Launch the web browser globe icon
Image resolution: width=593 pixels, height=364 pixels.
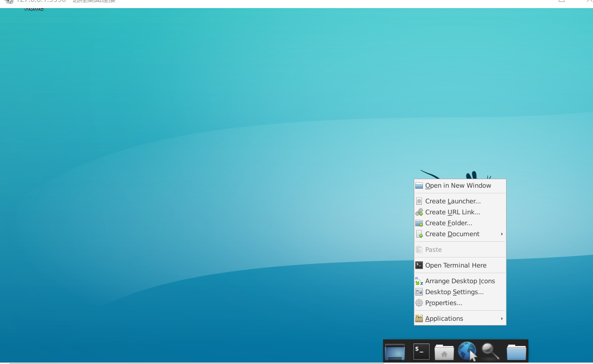pos(467,352)
